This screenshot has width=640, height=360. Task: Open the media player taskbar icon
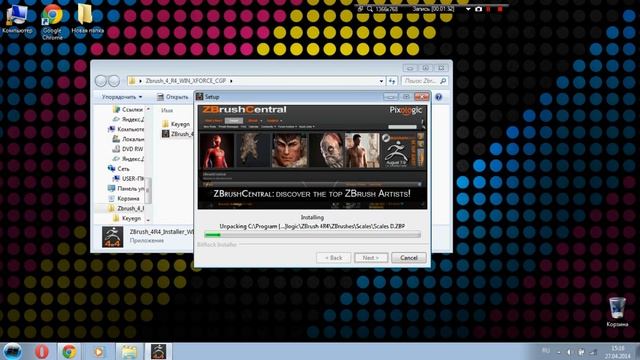point(99,351)
